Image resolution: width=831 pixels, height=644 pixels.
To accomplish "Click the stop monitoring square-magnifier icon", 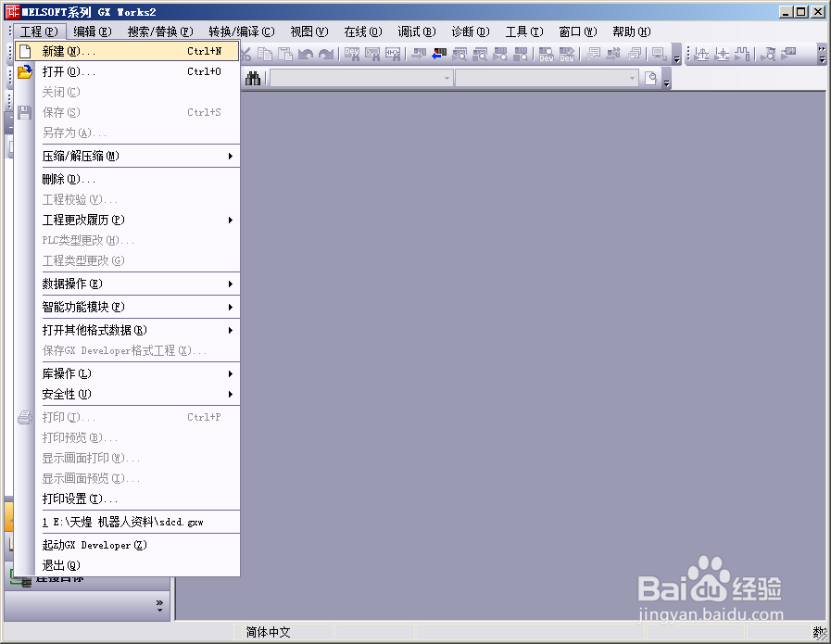I will click(x=521, y=54).
